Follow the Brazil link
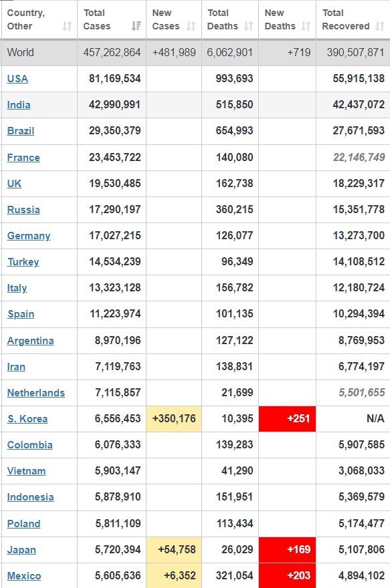Screen dimensions: 390x588 click(x=21, y=131)
